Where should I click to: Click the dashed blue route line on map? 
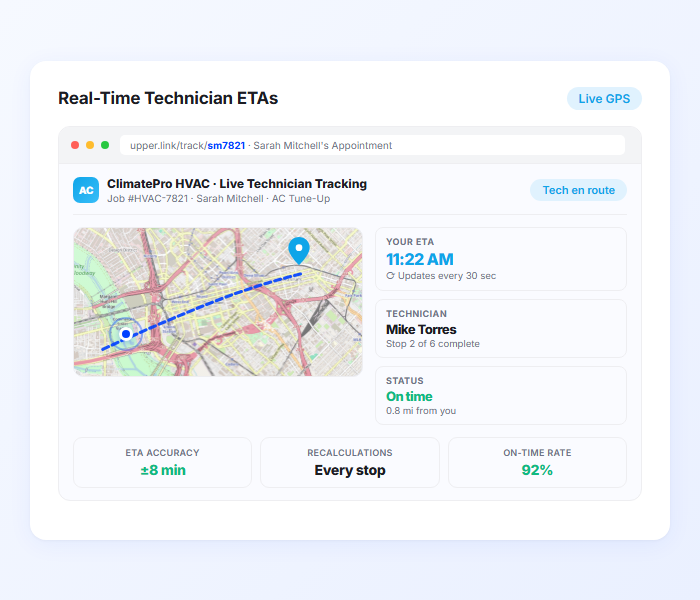click(x=202, y=311)
